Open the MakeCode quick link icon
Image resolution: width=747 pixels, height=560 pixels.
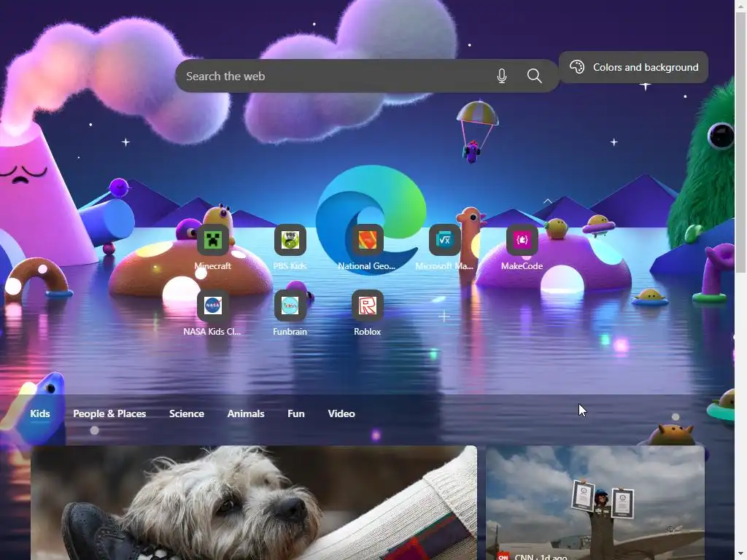click(x=522, y=239)
